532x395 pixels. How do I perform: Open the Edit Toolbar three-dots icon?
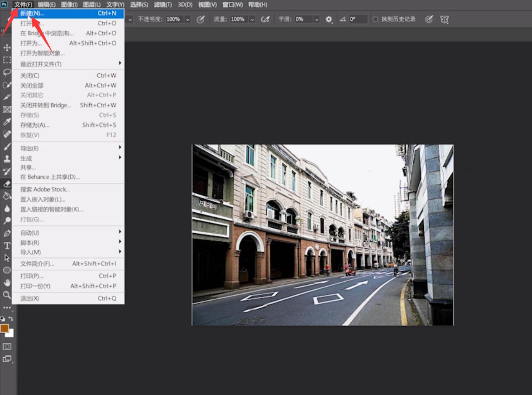7,308
